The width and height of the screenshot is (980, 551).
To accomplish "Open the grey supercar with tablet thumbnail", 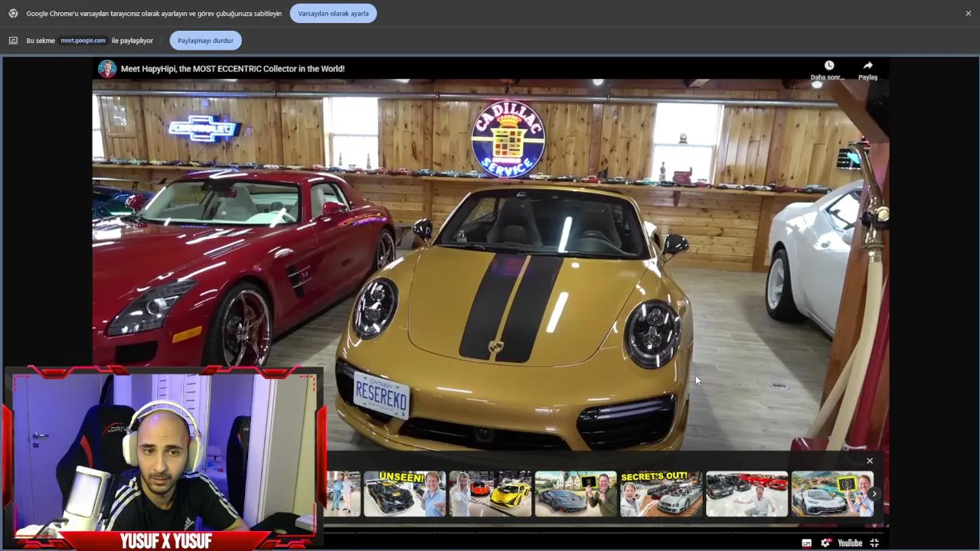I will (576, 494).
